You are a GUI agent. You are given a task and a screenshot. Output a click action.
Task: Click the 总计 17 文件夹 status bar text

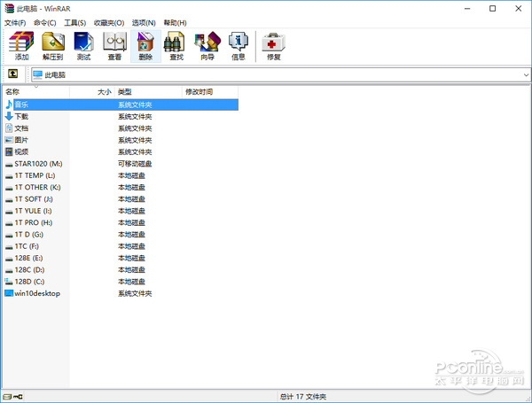(x=303, y=397)
